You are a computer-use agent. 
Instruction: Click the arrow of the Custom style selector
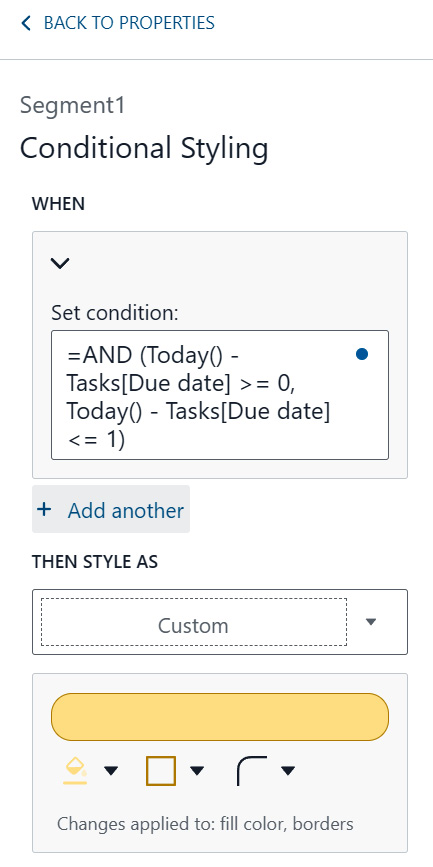click(371, 622)
